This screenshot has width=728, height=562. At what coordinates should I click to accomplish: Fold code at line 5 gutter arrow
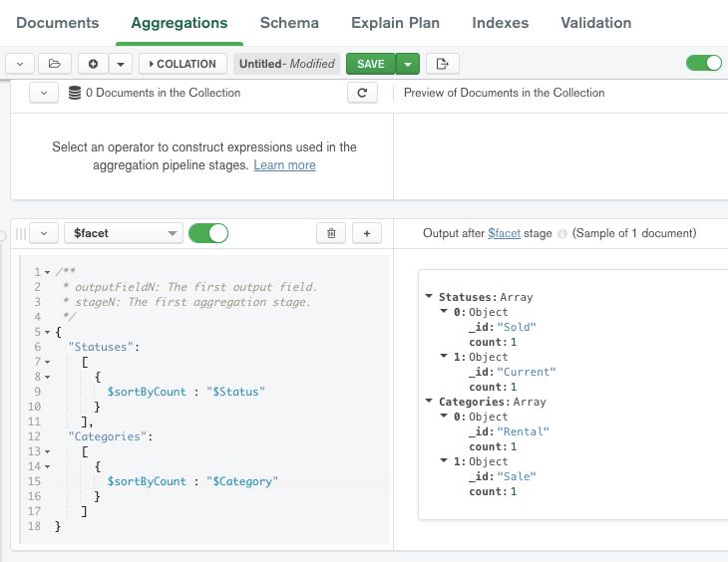(x=48, y=332)
